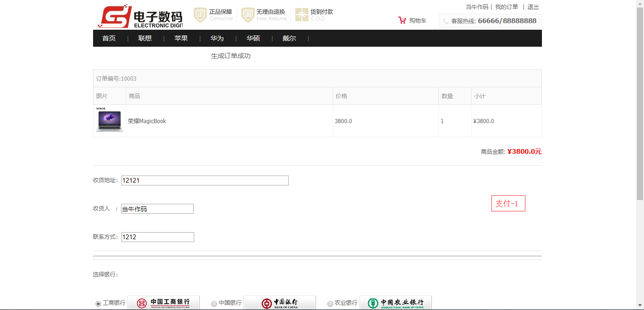Click the 无理由退换 free returns shield icon
The image size is (644, 310).
coord(248,15)
